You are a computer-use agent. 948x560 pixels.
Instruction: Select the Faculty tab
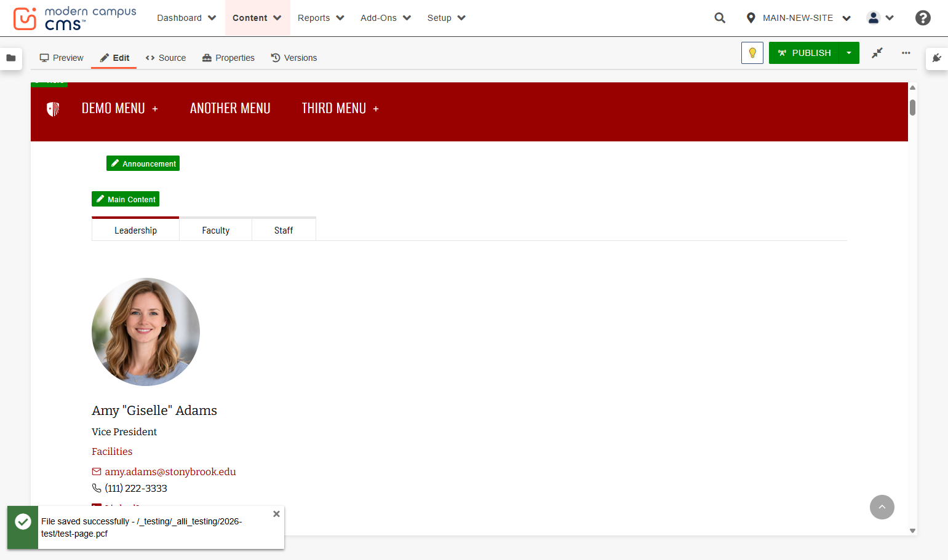[216, 230]
